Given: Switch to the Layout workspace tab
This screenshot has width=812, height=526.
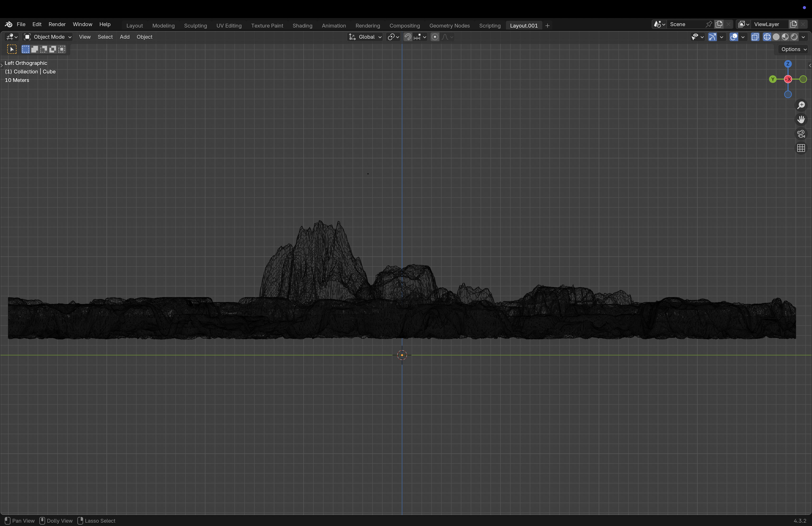Looking at the screenshot, I should pyautogui.click(x=134, y=26).
